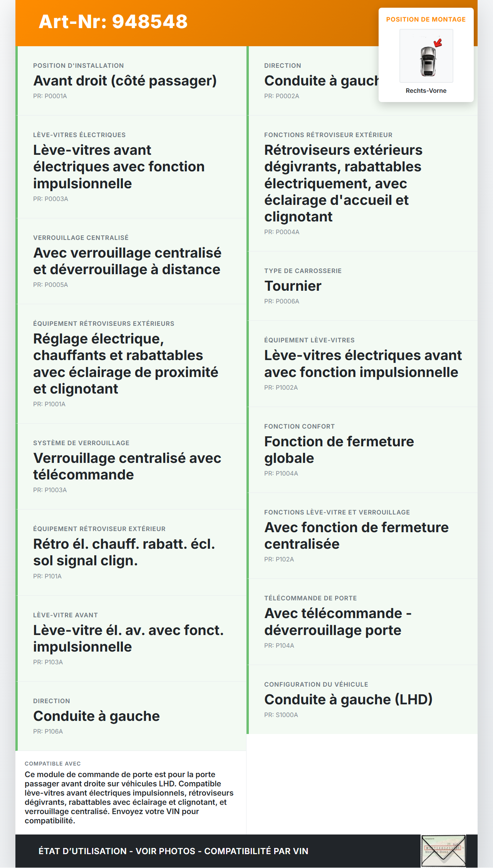
Task: Click 'Verrouillage centralisé avec télécommande' entry
Action: (127, 466)
